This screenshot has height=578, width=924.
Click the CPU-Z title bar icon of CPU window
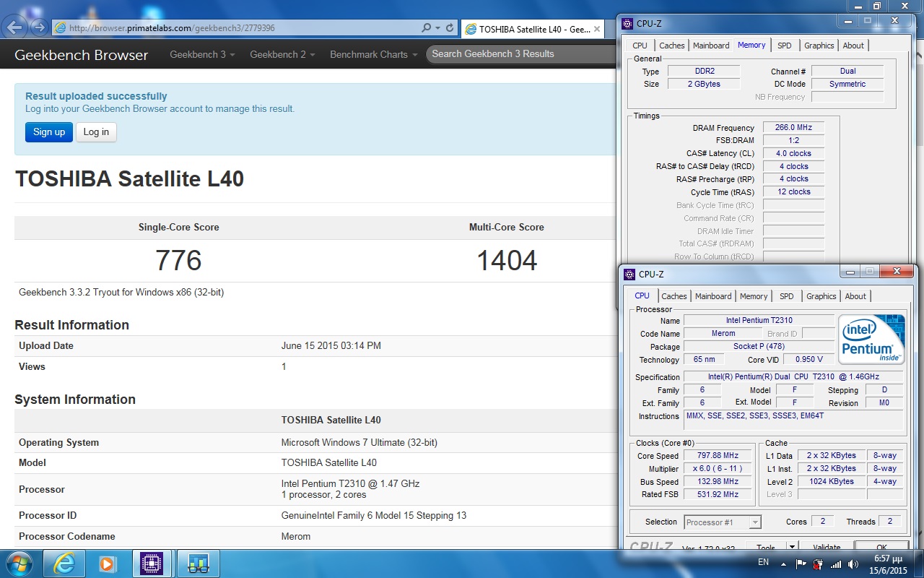[629, 274]
